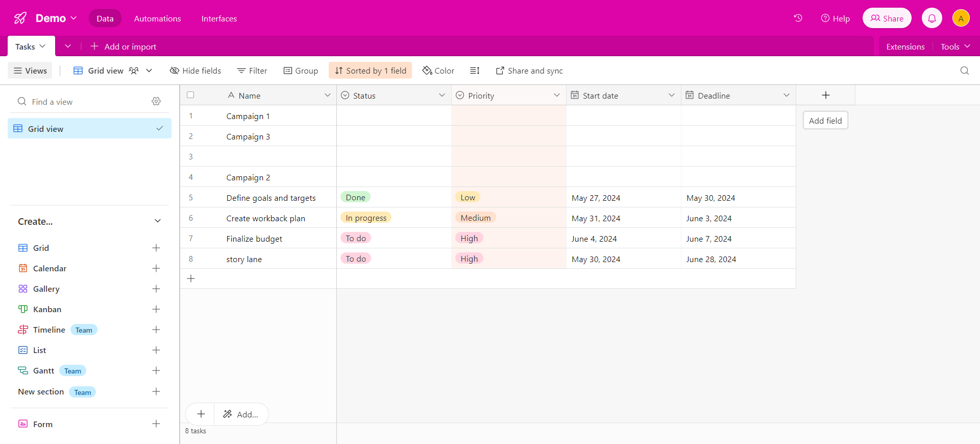
Task: Open view list settings gear
Action: click(x=156, y=102)
